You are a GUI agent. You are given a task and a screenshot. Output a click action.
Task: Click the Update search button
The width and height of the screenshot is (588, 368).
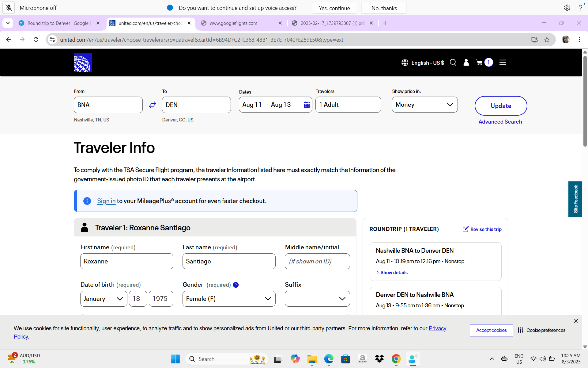(x=501, y=106)
